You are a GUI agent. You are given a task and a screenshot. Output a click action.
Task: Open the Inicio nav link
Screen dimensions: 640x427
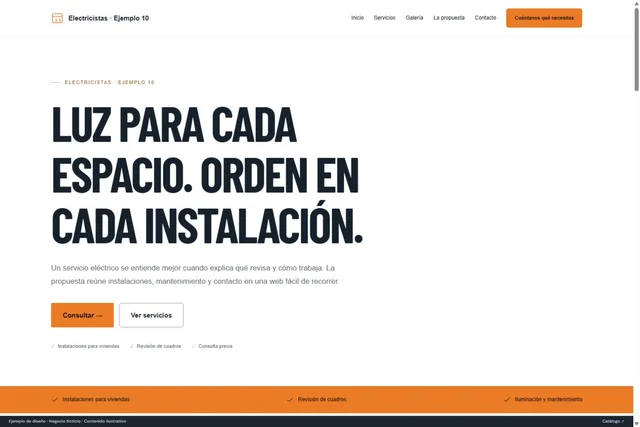pyautogui.click(x=357, y=18)
